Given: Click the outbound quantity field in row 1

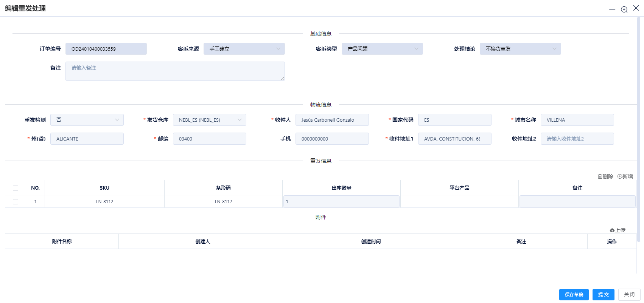Looking at the screenshot, I should pos(341,201).
